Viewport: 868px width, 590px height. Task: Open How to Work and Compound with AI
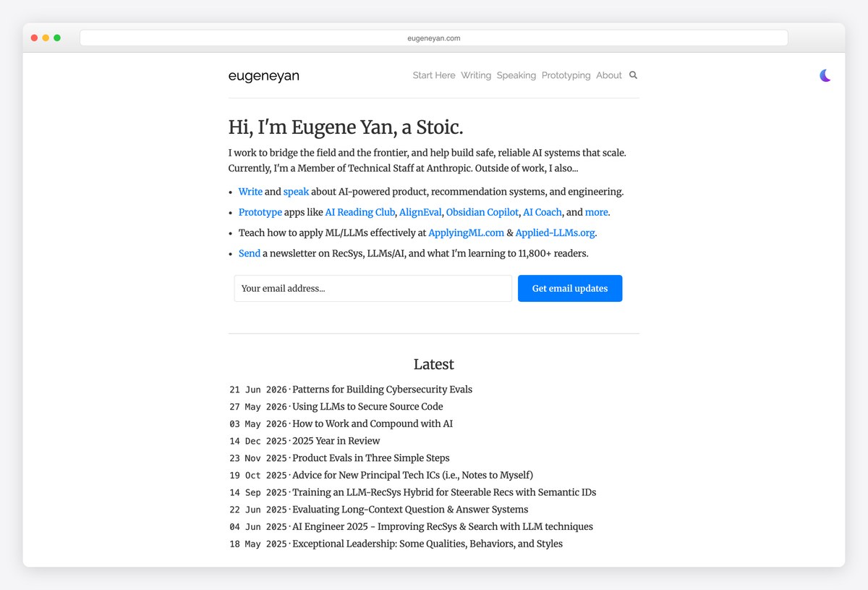point(373,423)
